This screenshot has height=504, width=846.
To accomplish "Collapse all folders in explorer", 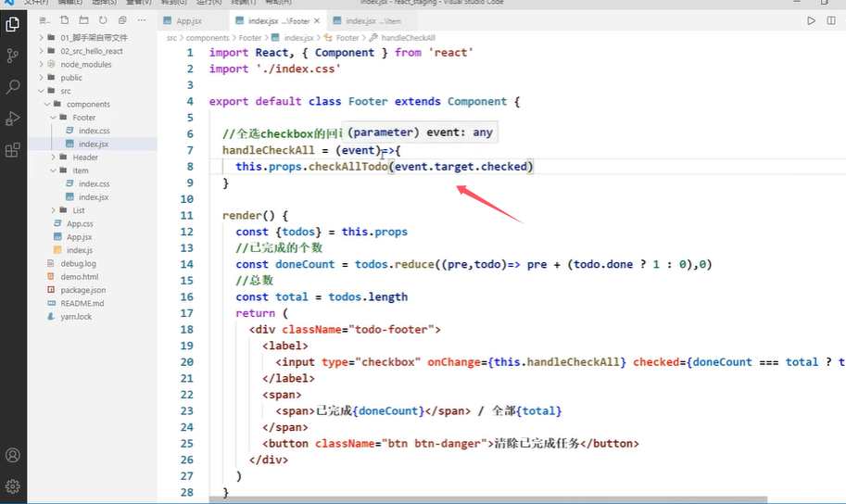I will pos(122,20).
